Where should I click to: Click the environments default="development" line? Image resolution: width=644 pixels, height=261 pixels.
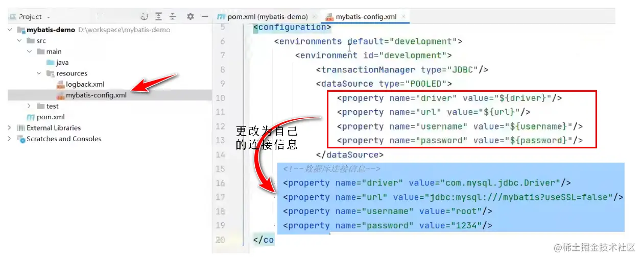tap(368, 42)
